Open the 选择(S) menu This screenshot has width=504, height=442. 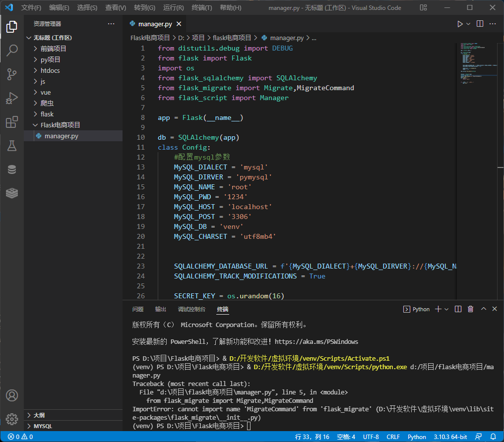pyautogui.click(x=87, y=8)
